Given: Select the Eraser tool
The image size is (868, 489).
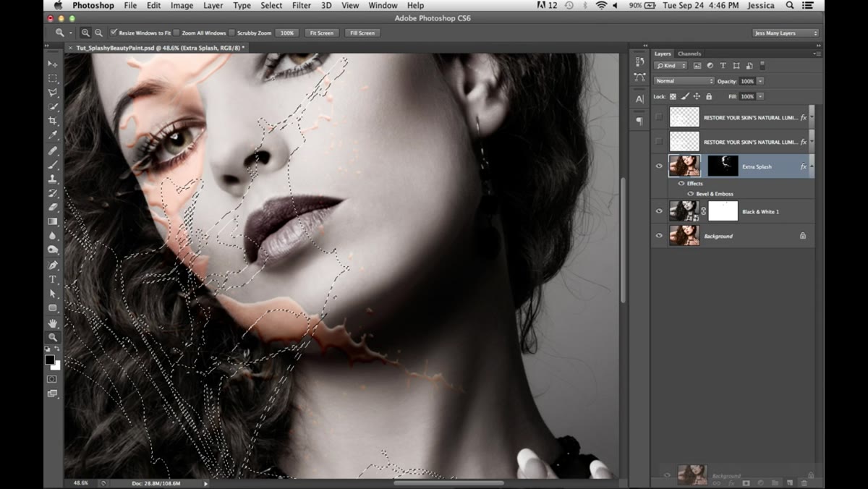Looking at the screenshot, I should (x=53, y=207).
